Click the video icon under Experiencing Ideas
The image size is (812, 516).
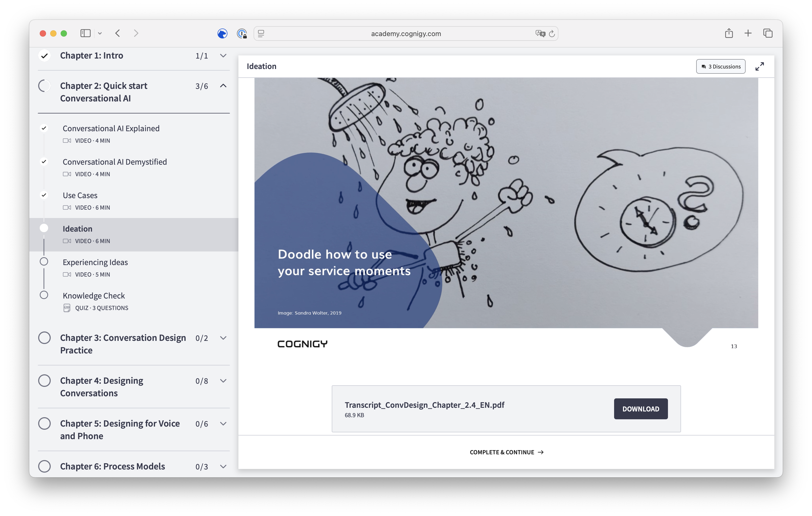point(67,274)
